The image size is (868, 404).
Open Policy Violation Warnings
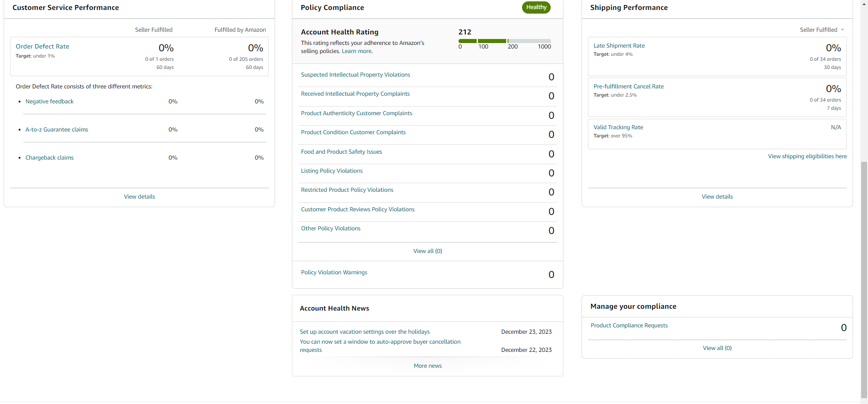tap(334, 273)
